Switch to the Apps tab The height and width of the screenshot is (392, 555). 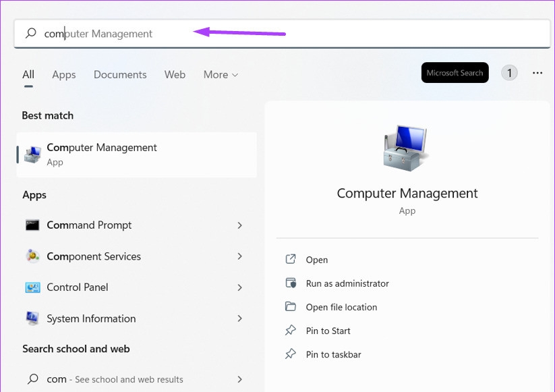click(63, 74)
